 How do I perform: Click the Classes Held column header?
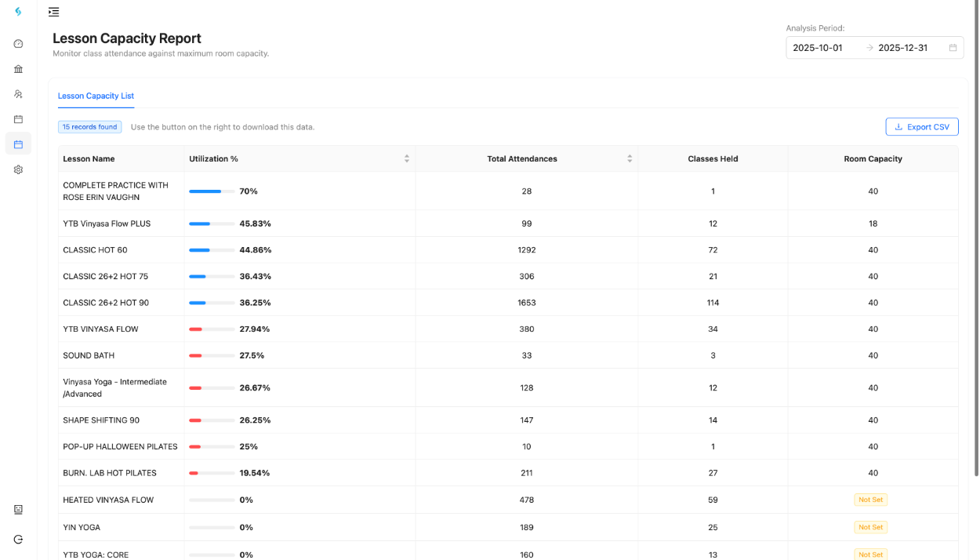click(x=713, y=158)
